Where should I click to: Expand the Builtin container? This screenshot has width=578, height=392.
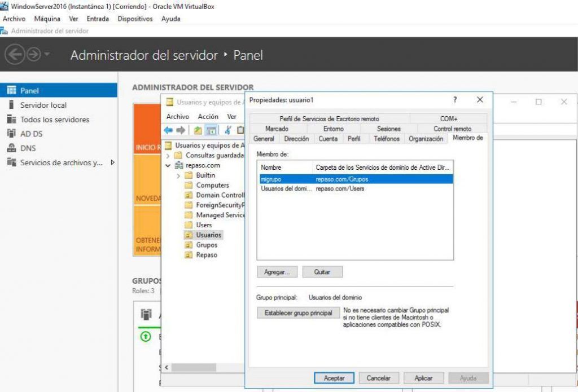coord(178,176)
